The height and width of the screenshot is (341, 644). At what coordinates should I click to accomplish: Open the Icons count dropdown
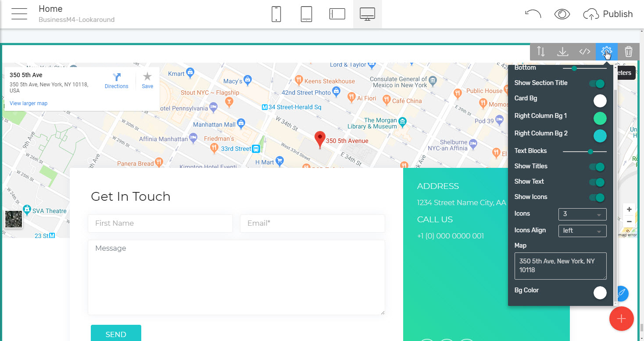(582, 214)
